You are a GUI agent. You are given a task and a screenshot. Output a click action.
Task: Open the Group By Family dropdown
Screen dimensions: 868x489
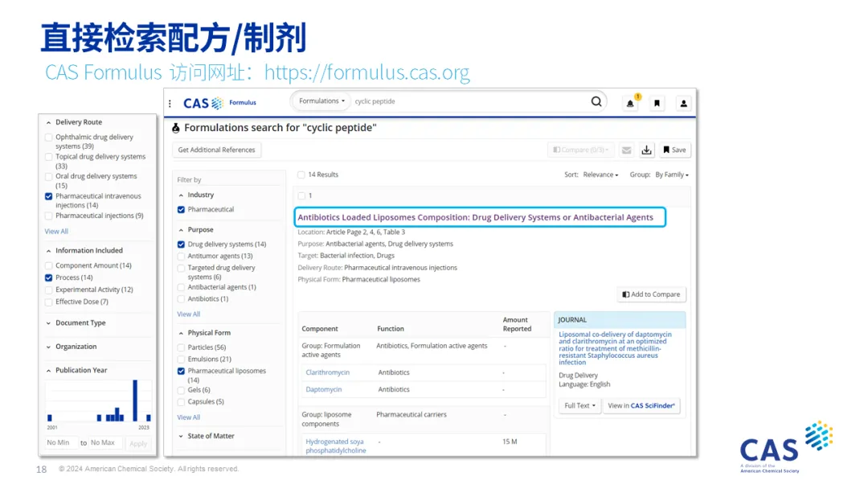point(672,175)
